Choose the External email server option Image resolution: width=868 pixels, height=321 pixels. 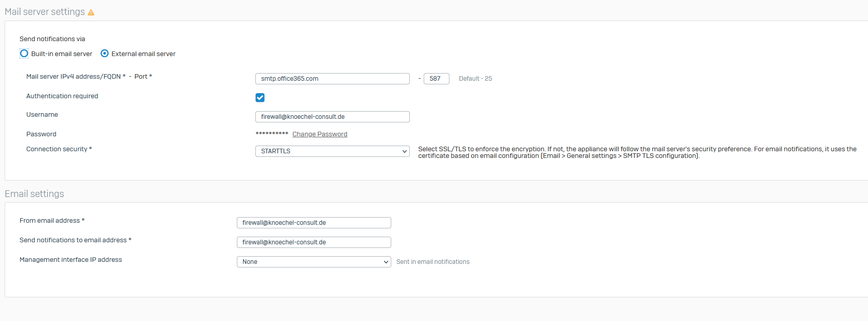[x=105, y=53]
